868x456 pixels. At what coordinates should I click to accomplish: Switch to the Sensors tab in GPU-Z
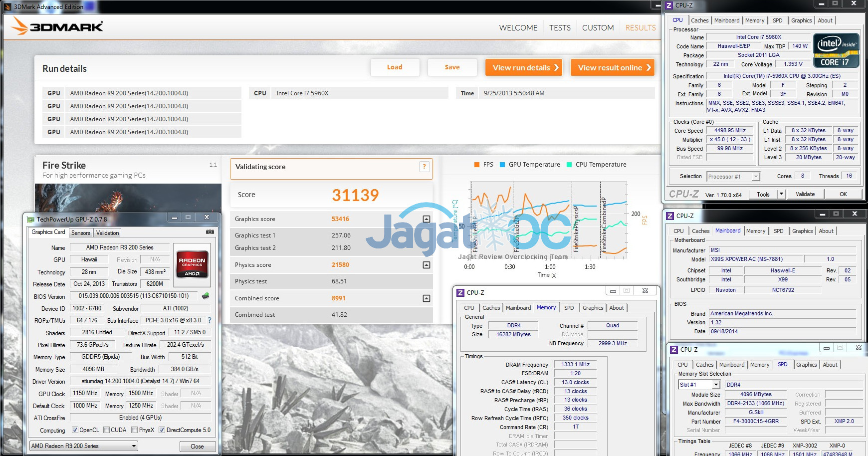pos(80,233)
